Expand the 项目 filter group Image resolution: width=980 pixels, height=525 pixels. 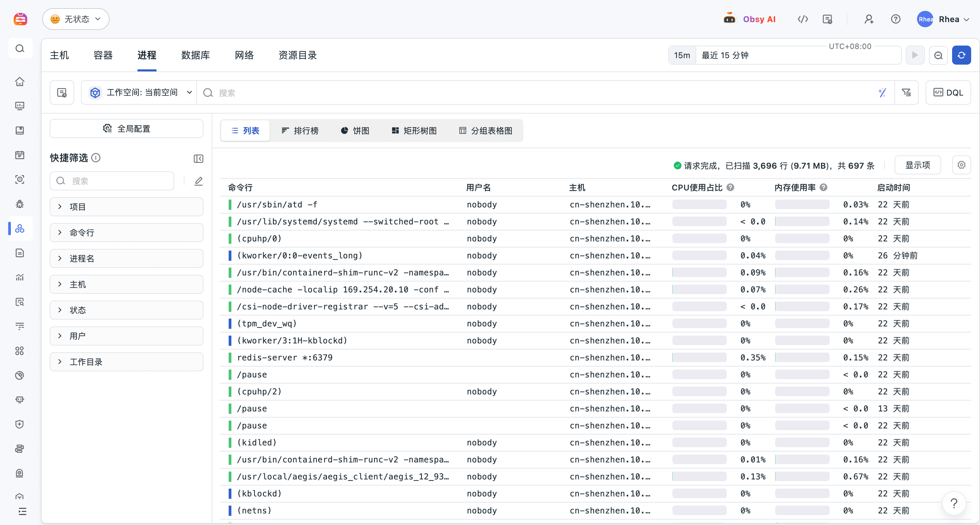pyautogui.click(x=127, y=207)
